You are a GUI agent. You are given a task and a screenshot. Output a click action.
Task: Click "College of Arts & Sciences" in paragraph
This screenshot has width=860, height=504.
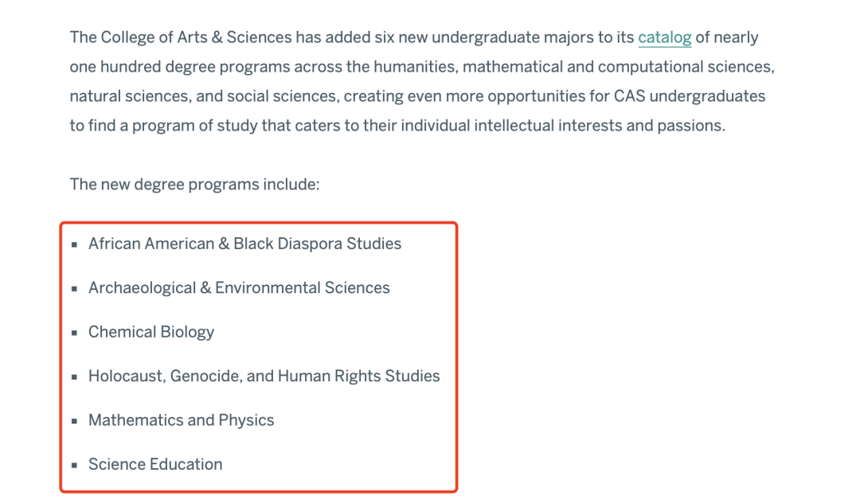point(197,38)
